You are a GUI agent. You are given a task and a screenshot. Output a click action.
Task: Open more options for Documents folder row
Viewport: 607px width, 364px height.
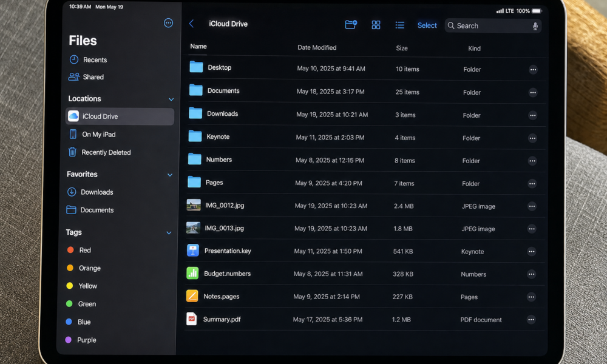(x=533, y=92)
